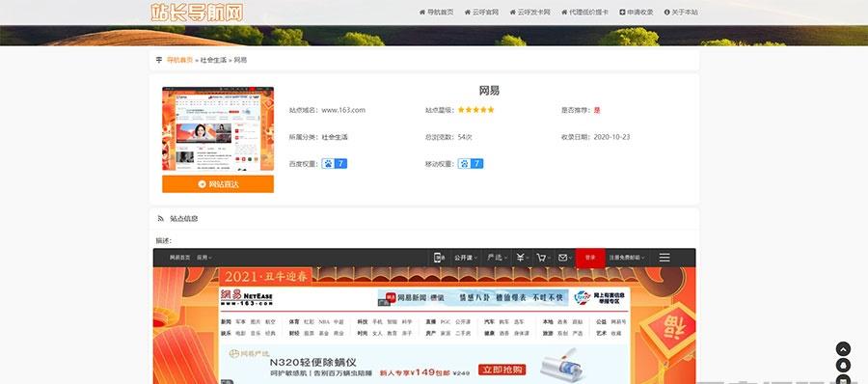The width and height of the screenshot is (868, 384).
Task: Click the red 是 recommended value
Action: pyautogui.click(x=597, y=110)
